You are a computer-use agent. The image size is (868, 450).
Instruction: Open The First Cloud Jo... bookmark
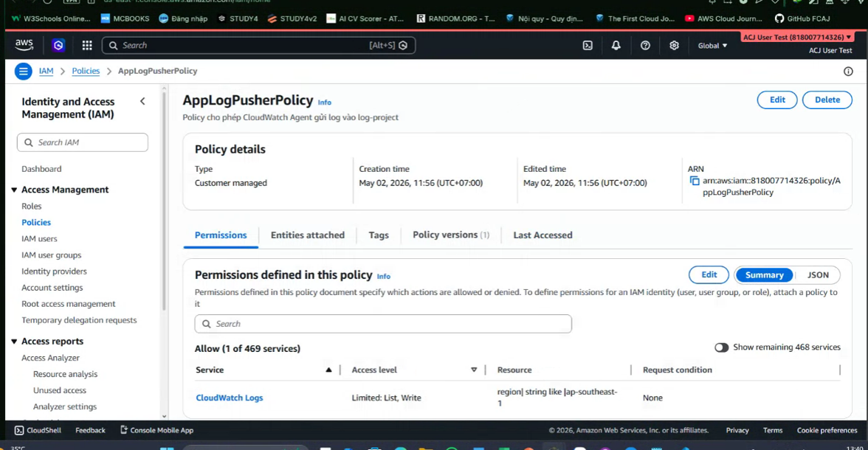coord(635,18)
